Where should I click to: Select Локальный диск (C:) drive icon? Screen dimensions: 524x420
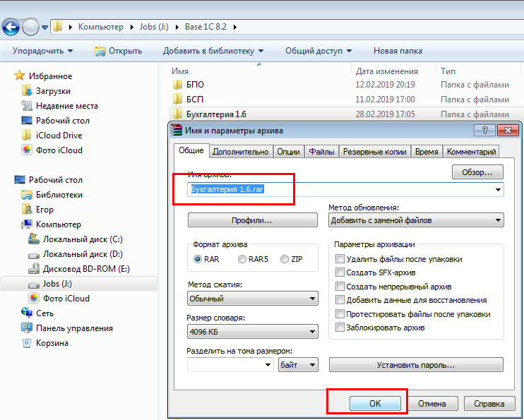34,239
